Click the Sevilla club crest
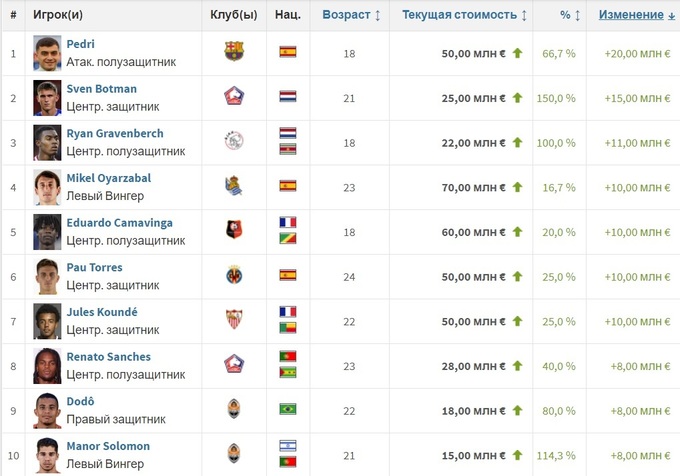The height and width of the screenshot is (476, 680). click(234, 320)
